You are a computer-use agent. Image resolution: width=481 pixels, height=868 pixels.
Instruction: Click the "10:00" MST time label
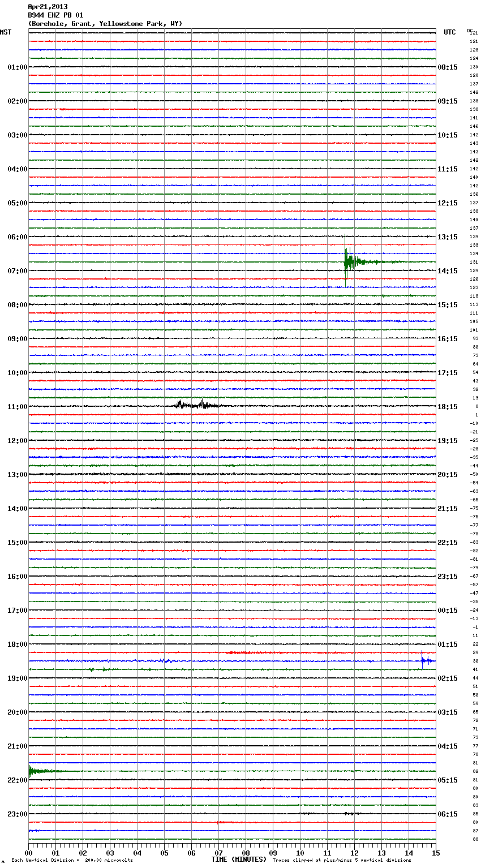click(x=18, y=373)
